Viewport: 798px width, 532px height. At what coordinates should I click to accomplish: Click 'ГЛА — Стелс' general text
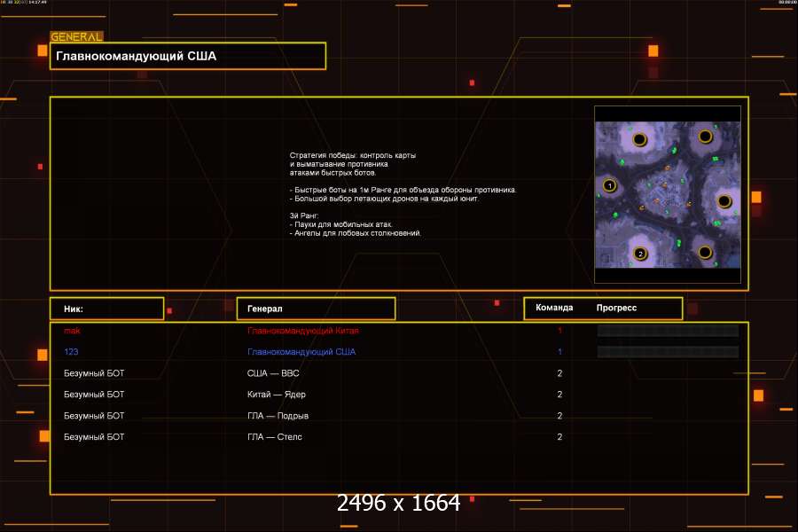tap(275, 437)
